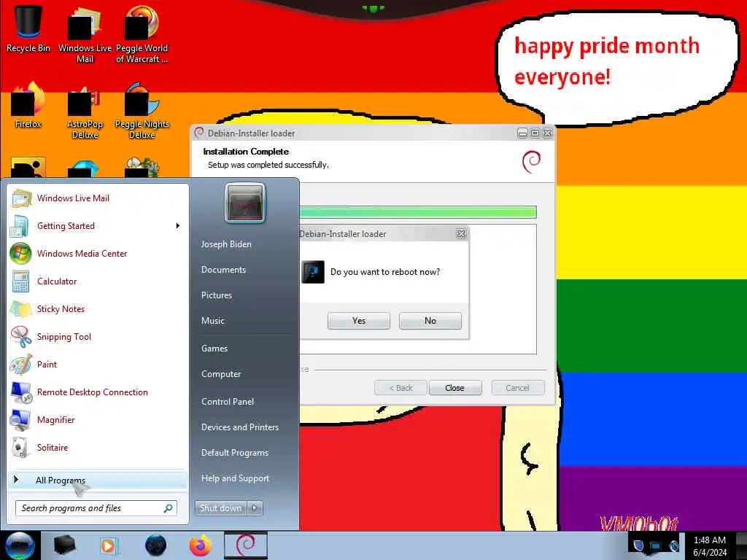Click the taskbar clock 1:48 AM

(x=710, y=540)
